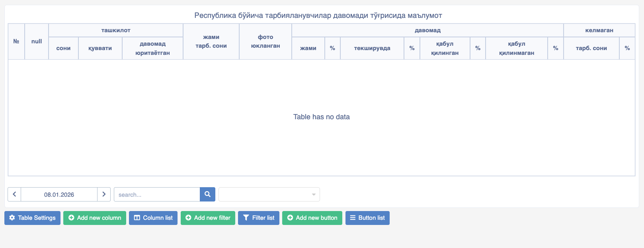644x248 pixels.
Task: Click Add new filter button
Action: (208, 218)
